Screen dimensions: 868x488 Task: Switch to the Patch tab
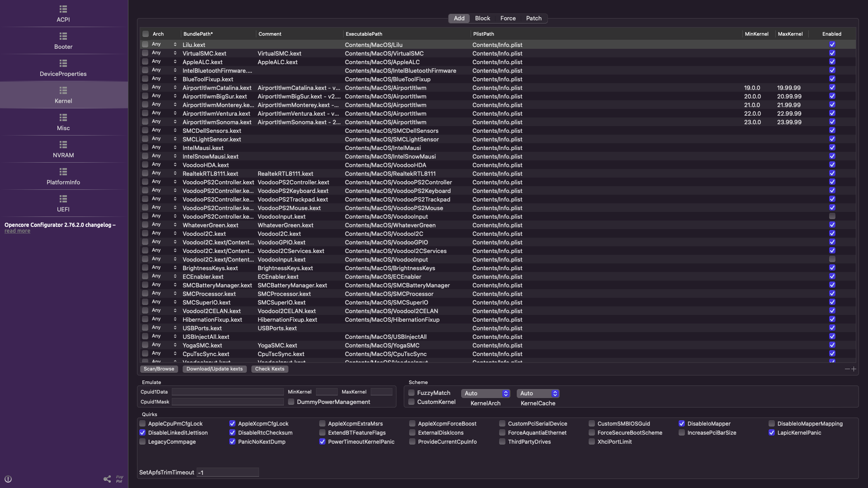point(533,19)
